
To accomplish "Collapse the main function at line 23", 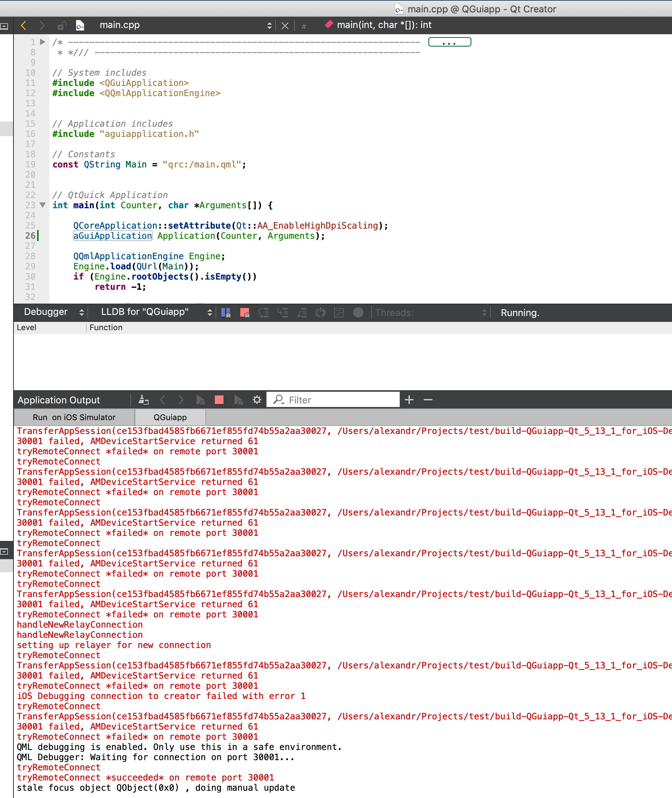I will click(43, 205).
